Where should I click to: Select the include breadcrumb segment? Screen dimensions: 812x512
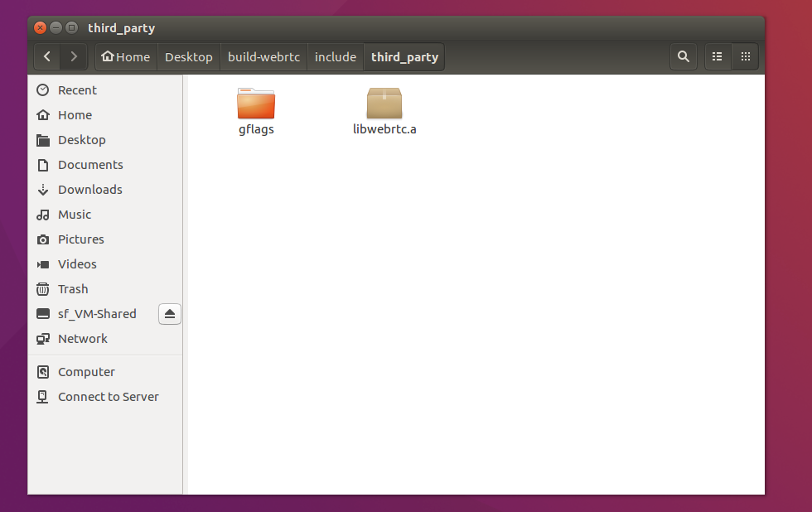point(335,56)
